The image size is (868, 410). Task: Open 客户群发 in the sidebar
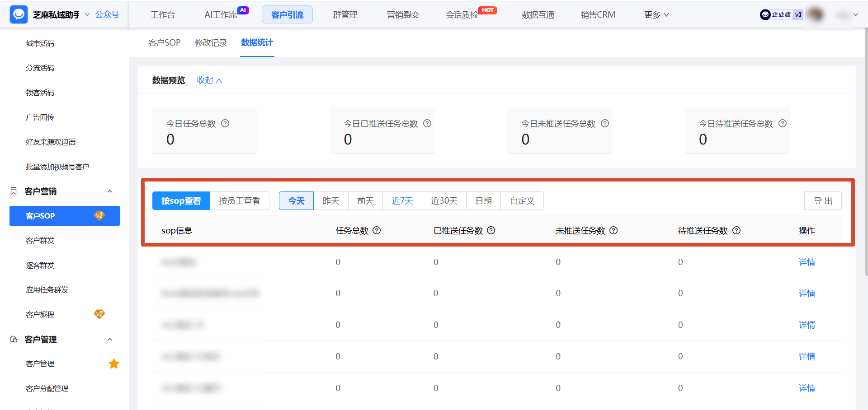click(40, 240)
